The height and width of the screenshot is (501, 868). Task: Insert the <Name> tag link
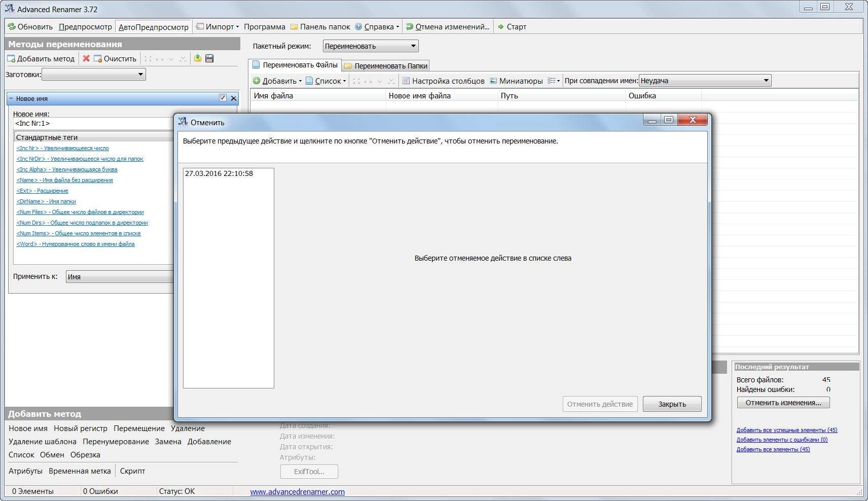(64, 180)
